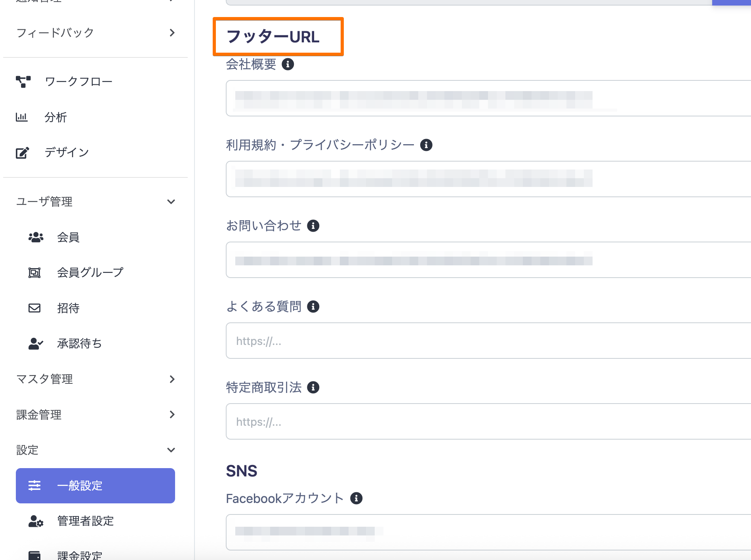Click the info icon beside 会社概要
The height and width of the screenshot is (560, 751).
288,64
